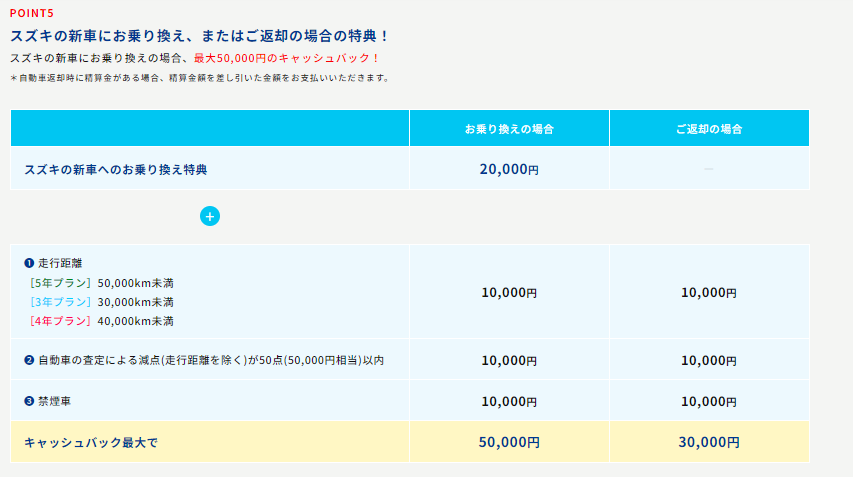
Task: Click ❸ 禁煙車 row label
Action: (48, 401)
